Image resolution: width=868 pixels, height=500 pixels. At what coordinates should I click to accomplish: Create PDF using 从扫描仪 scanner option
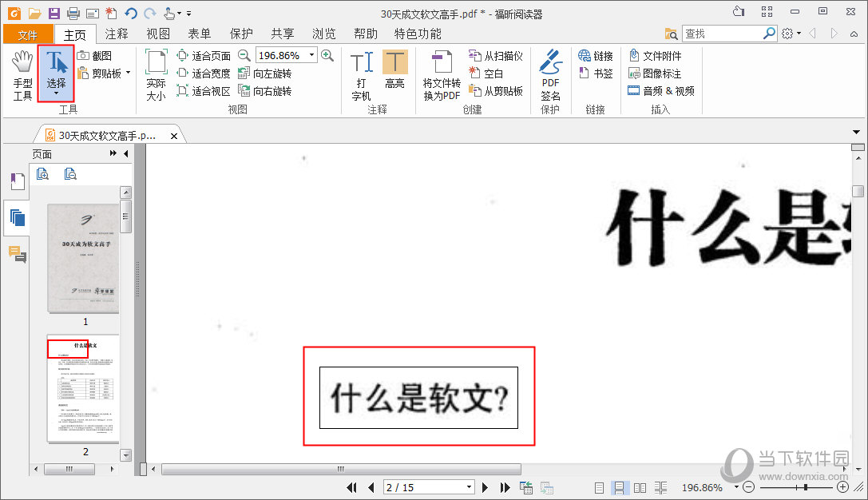(x=501, y=56)
